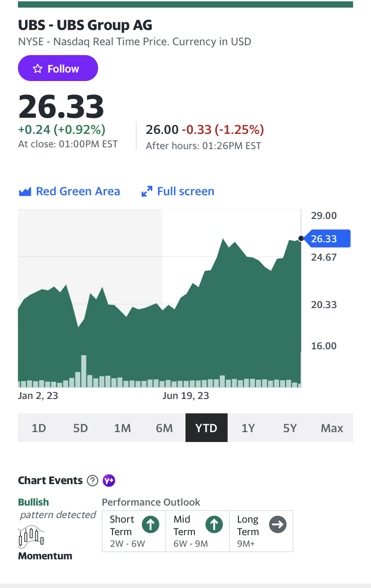The image size is (371, 588).
Task: Switch chart to 1M range
Action: pos(122,428)
